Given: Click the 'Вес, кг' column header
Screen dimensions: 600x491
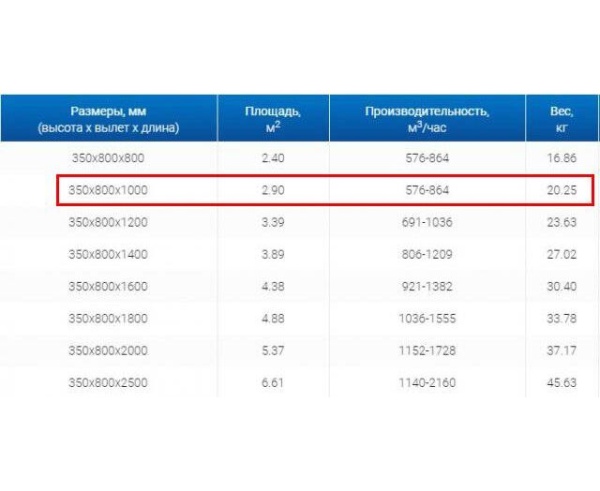Looking at the screenshot, I should (x=561, y=118).
